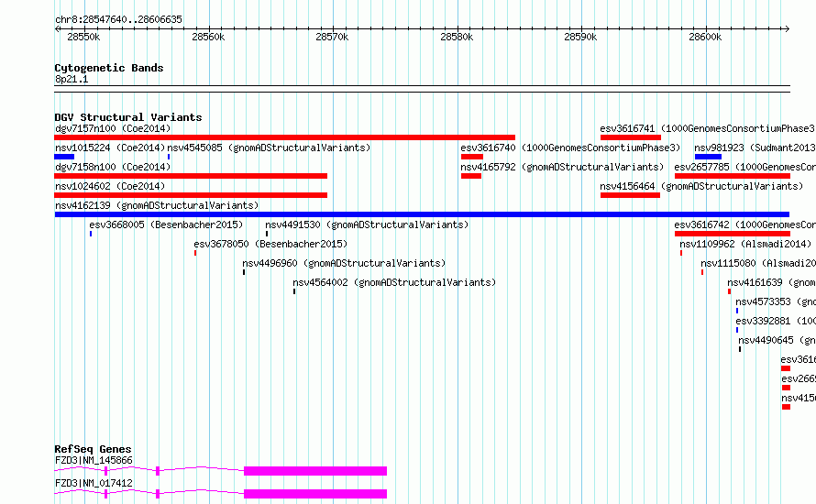Open the dgv7157n100 (Coe2014) label
This screenshot has width=816, height=504.
(113, 128)
